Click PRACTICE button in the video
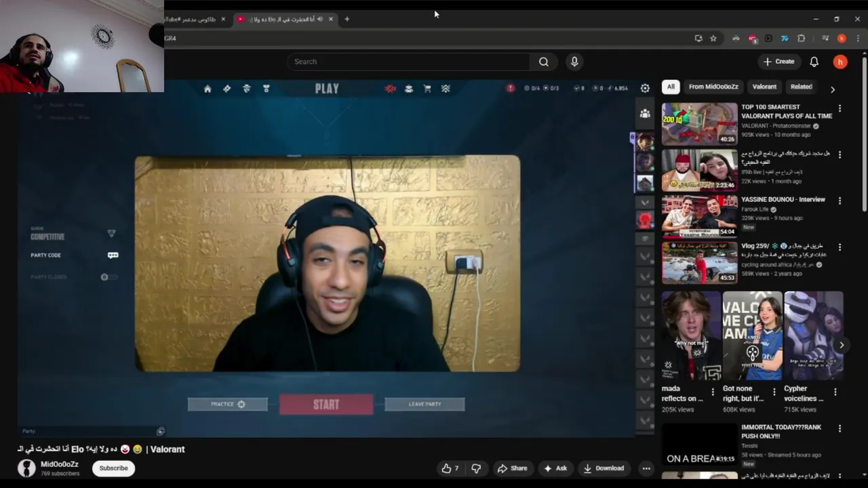 click(227, 405)
